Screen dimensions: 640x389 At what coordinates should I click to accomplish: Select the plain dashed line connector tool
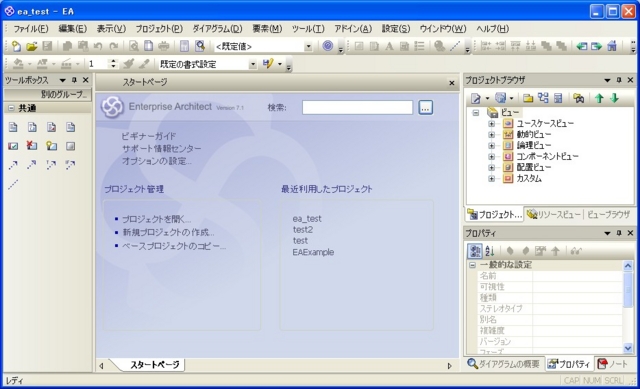[x=13, y=184]
